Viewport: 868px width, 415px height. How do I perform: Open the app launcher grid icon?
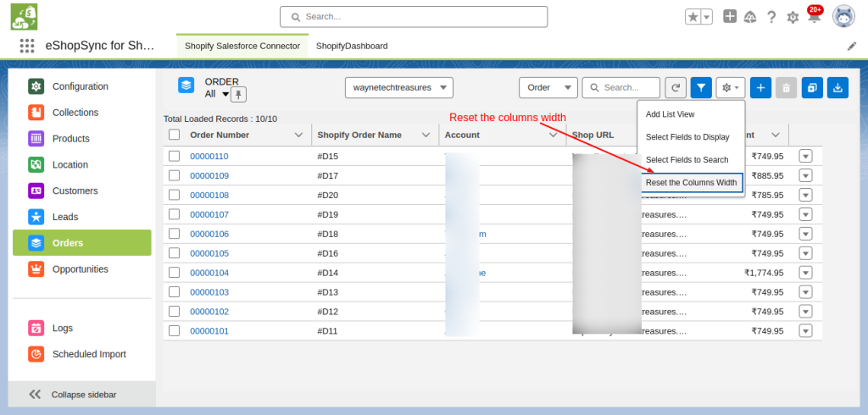click(26, 46)
